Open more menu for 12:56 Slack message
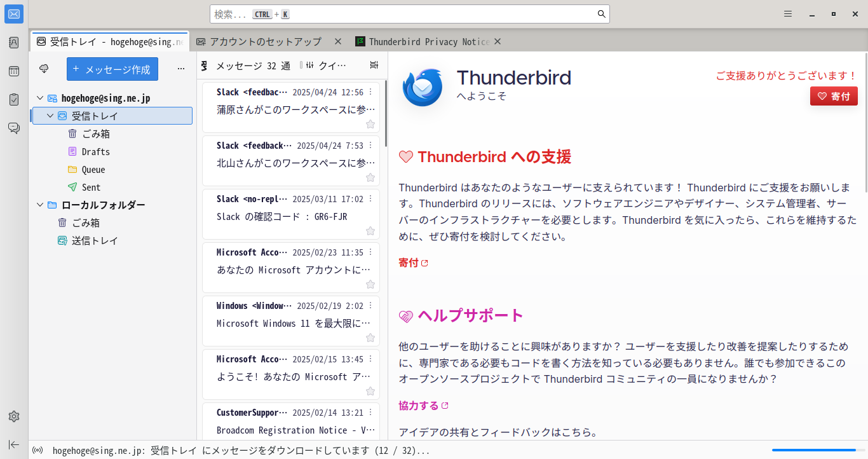The height and width of the screenshot is (459, 868). (370, 92)
